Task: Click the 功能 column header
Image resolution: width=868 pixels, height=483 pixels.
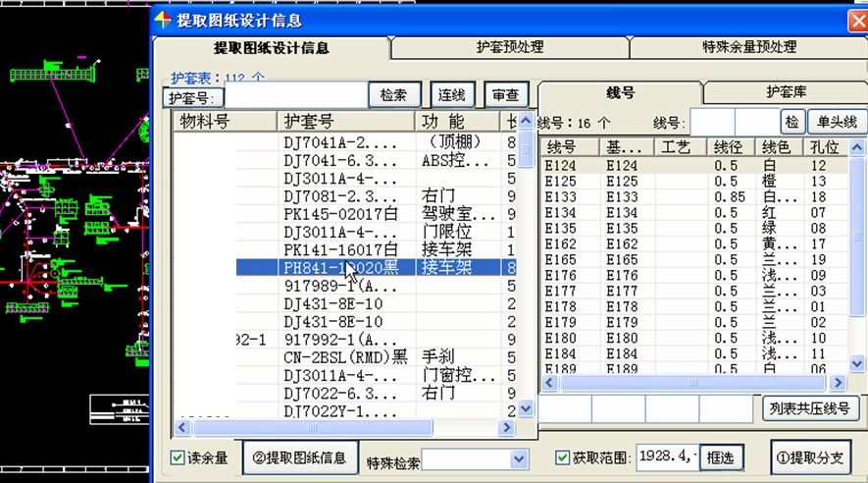Action: pyautogui.click(x=457, y=122)
